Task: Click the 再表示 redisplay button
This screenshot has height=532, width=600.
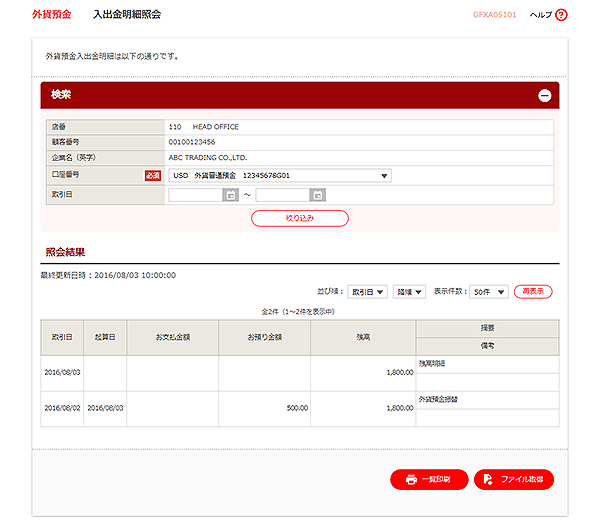Action: [533, 291]
